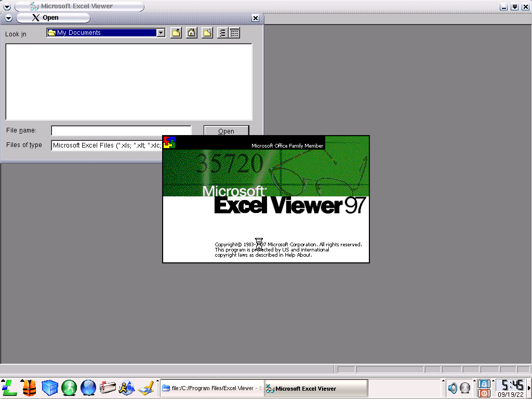The image size is (532, 399).
Task: Switch file view to Details mode
Action: [234, 33]
